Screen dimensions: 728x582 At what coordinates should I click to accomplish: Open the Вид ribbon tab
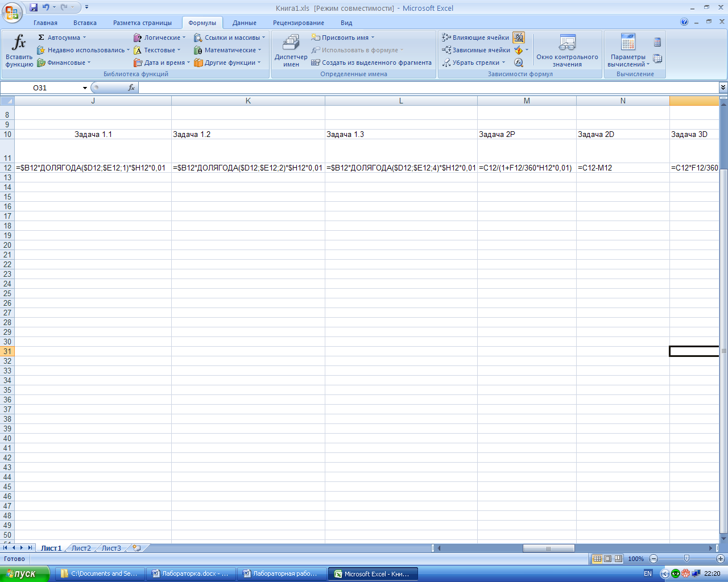(346, 23)
